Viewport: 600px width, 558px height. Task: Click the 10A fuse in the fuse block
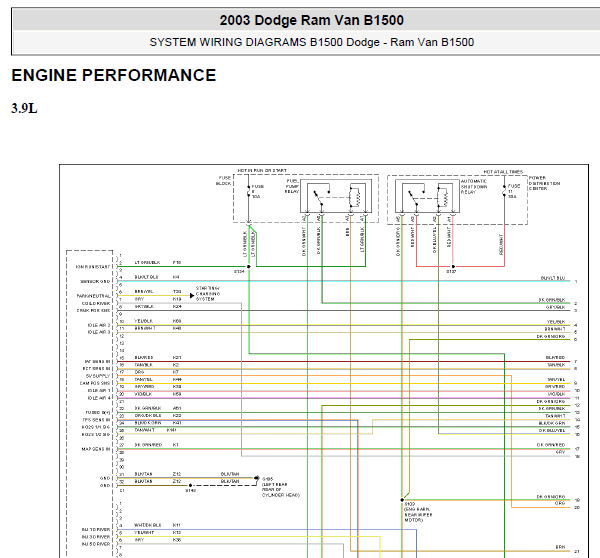click(x=249, y=191)
